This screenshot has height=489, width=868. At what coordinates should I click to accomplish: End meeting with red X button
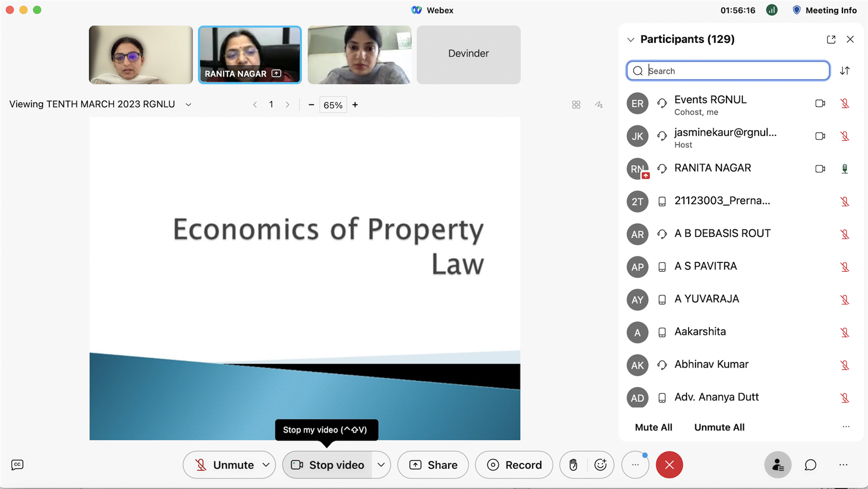click(x=669, y=465)
